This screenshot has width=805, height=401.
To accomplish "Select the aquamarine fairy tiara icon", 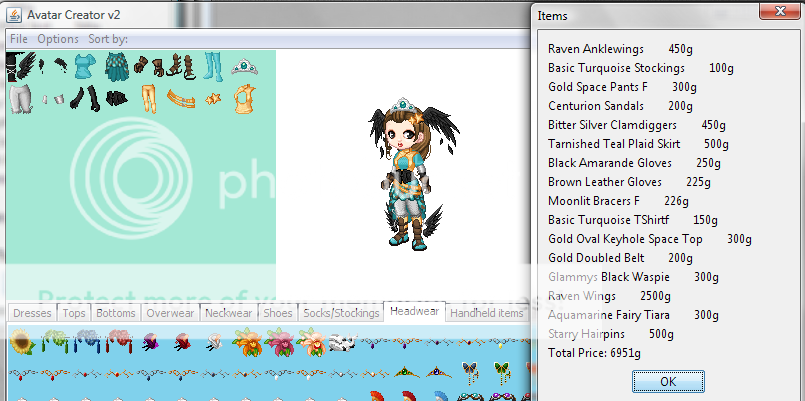I will point(241,68).
